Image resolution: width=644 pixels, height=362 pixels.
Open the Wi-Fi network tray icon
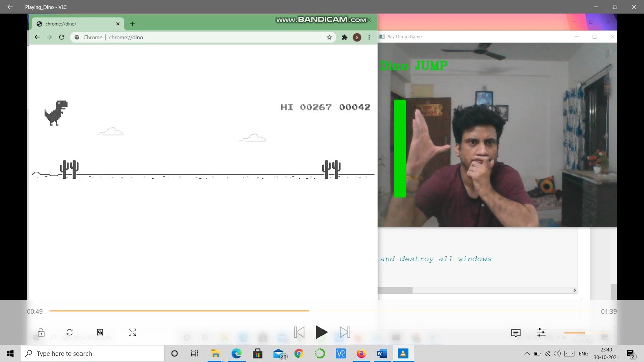point(547,353)
